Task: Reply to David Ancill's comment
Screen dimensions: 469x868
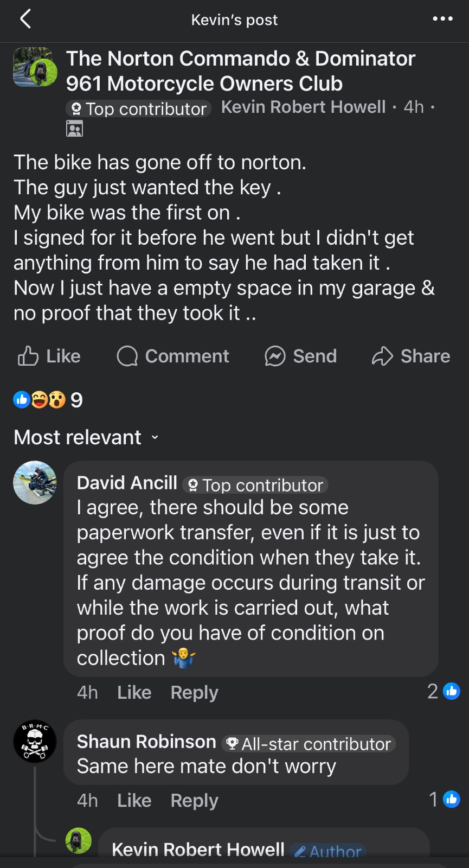Action: point(194,692)
